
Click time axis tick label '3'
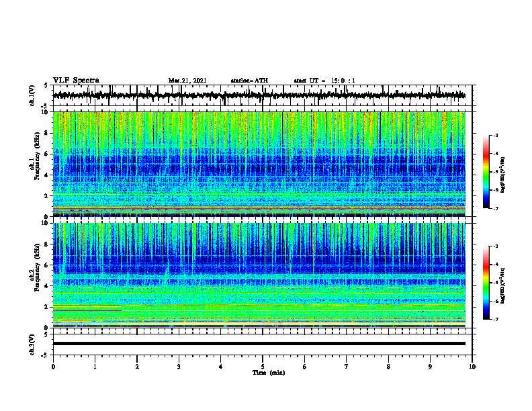179,367
